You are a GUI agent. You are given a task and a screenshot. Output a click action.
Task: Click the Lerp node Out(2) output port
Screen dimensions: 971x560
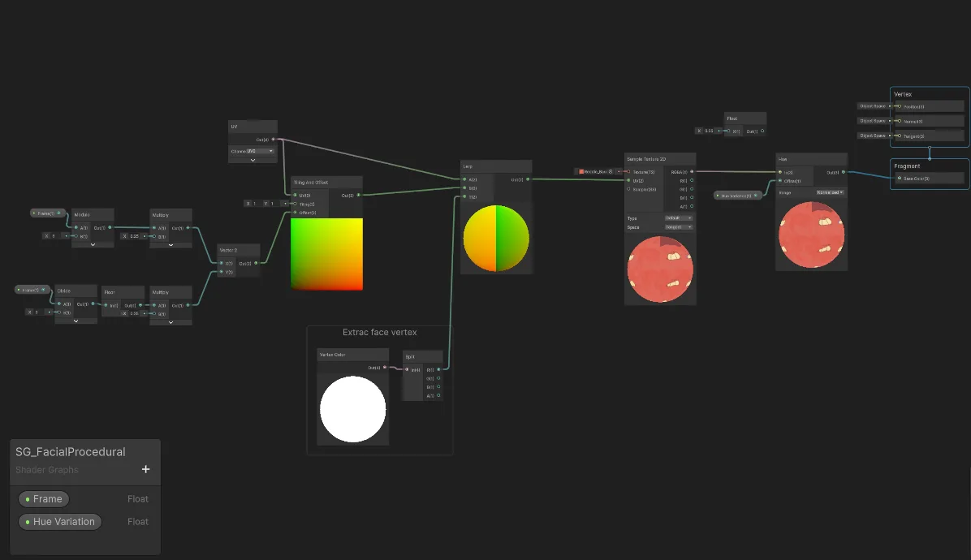tap(528, 179)
